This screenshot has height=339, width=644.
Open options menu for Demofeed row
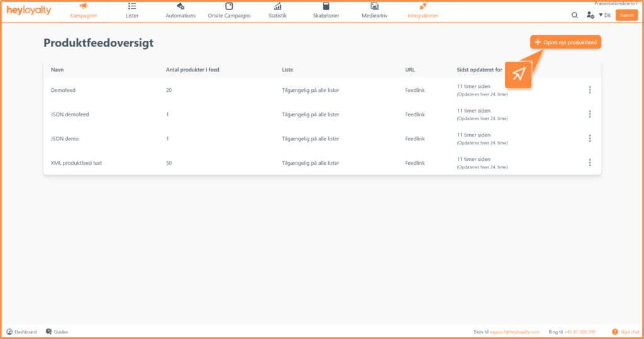pos(589,90)
